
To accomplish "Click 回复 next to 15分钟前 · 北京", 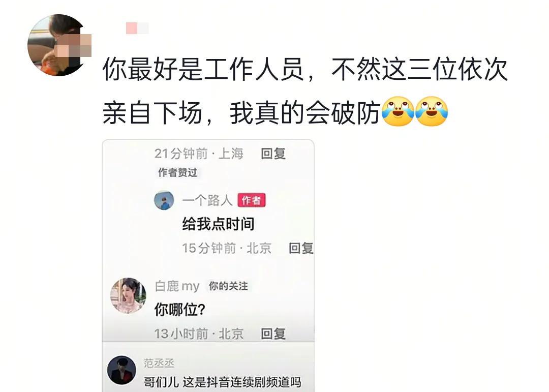I will 301,248.
